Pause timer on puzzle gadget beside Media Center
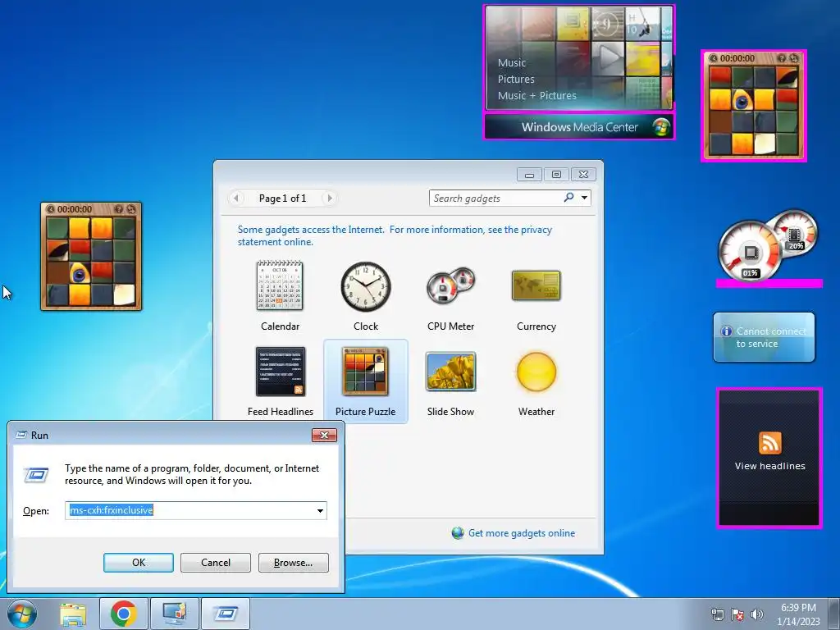 (713, 58)
